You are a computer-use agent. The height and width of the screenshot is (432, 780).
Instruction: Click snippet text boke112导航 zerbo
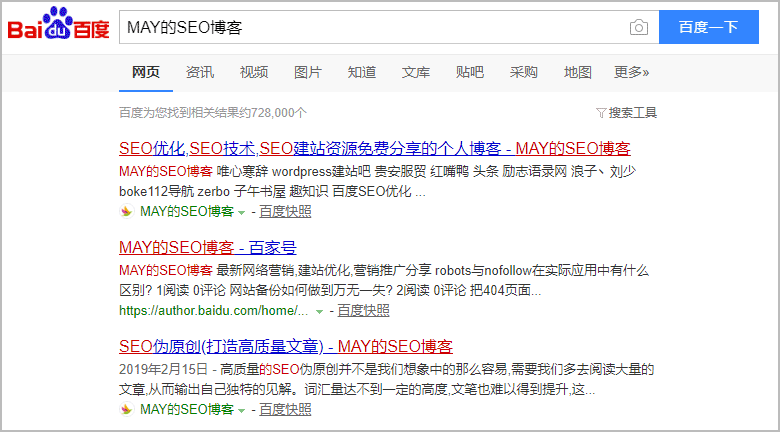[176, 191]
